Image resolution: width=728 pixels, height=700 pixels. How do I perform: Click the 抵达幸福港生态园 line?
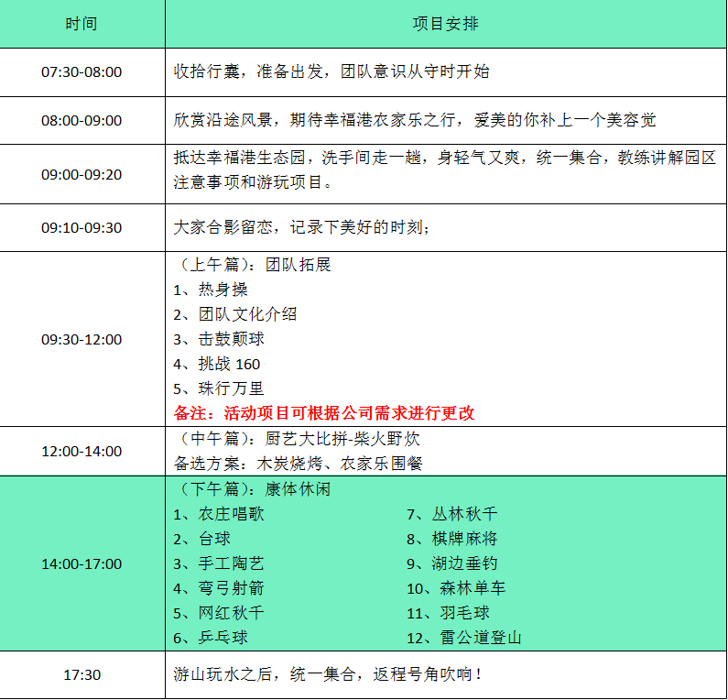coord(445,158)
